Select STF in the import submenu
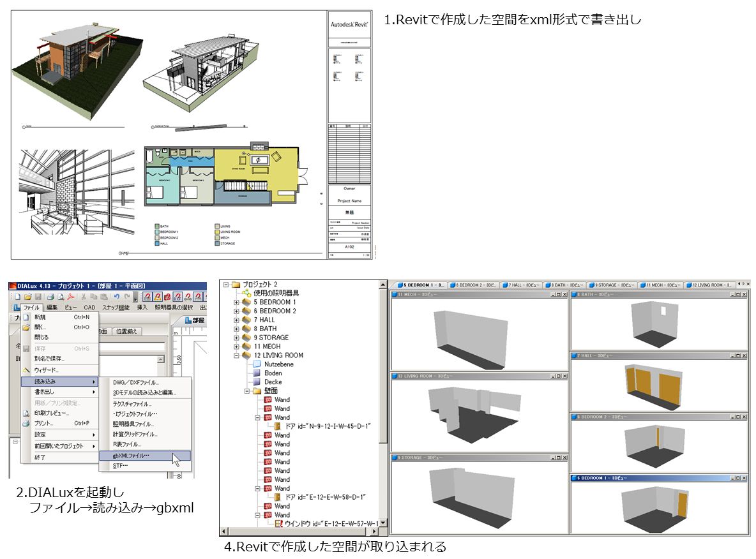Screen dimensions: 756x559 coord(145,465)
